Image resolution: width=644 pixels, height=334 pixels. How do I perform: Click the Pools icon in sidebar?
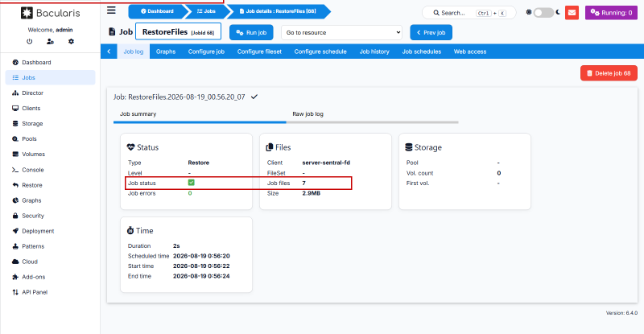tap(15, 139)
